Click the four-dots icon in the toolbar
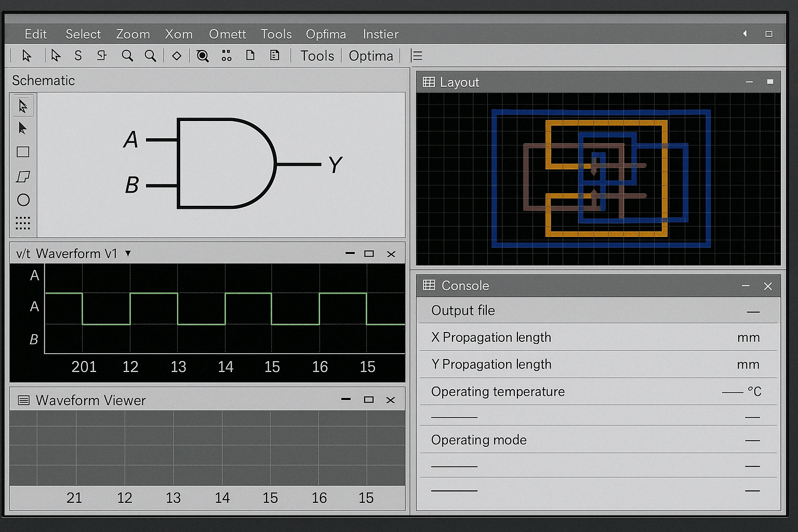 227,56
